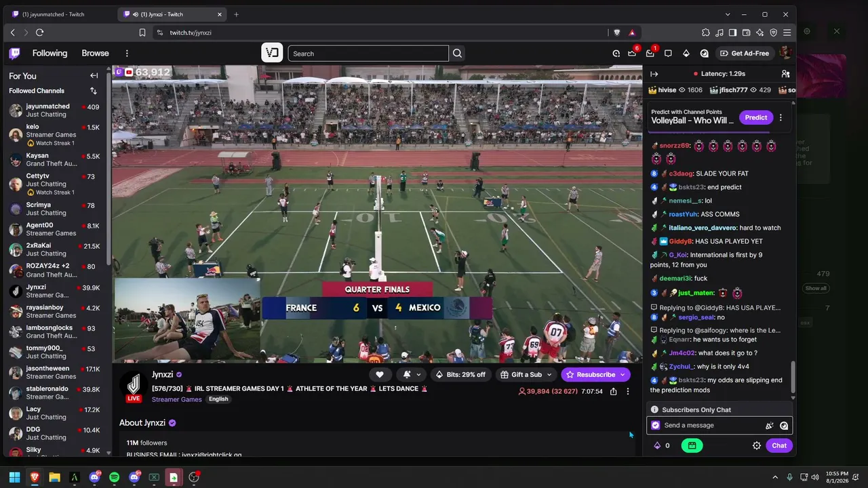Viewport: 868px width, 488px height.
Task: Open the Whispers speech bubble icon
Action: [668, 54]
